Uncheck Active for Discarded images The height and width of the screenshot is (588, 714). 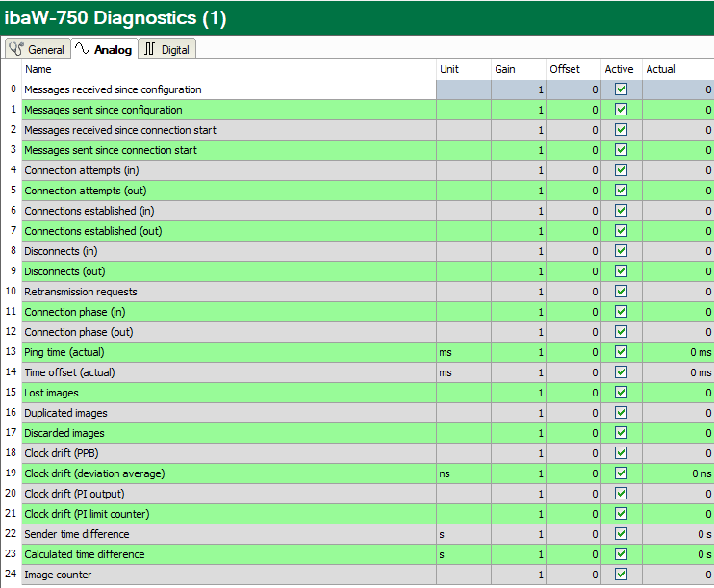[621, 433]
